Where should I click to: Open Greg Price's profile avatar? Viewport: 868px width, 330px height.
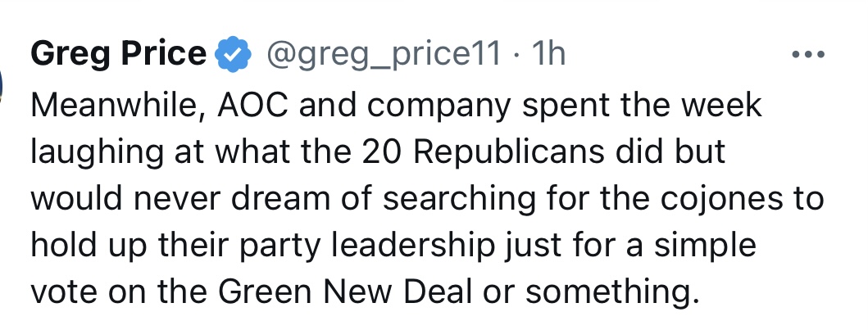point(2,86)
